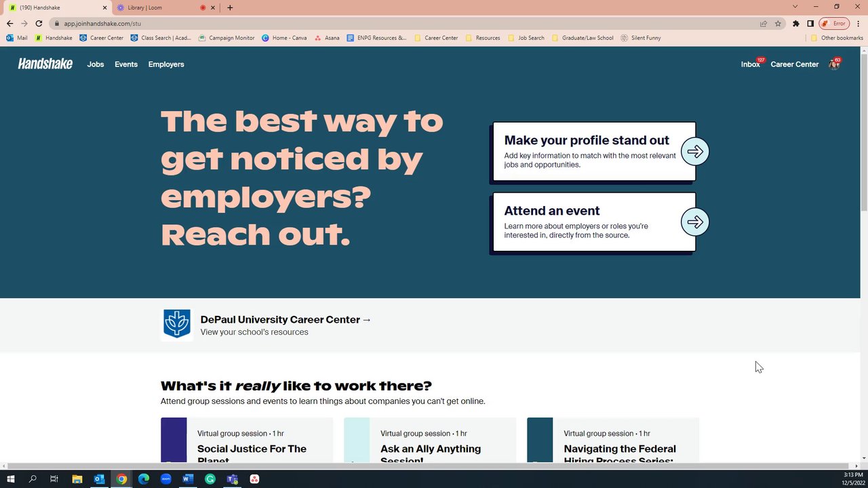Image resolution: width=868 pixels, height=488 pixels.
Task: Click the Error profile button
Action: [834, 23]
